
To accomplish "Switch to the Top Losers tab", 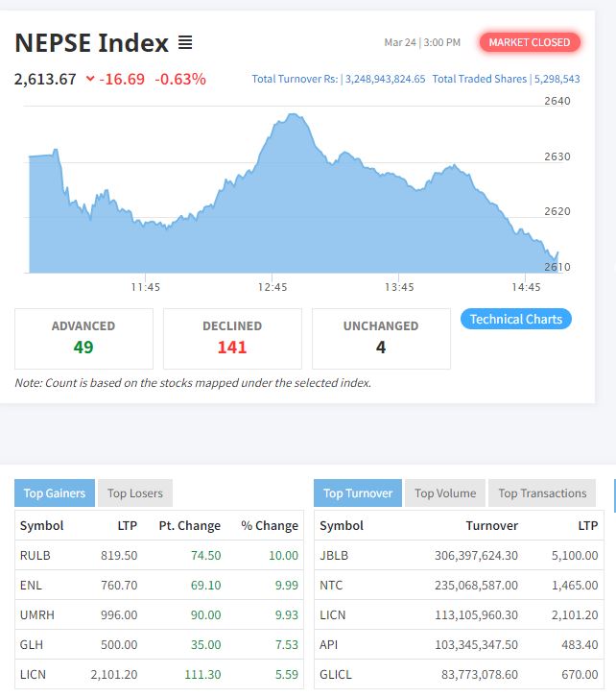I will click(134, 493).
